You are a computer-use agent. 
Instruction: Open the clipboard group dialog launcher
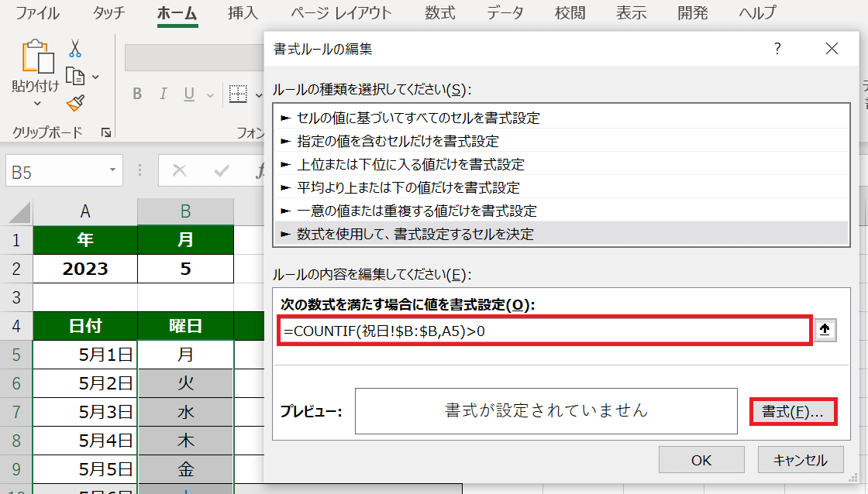(105, 132)
